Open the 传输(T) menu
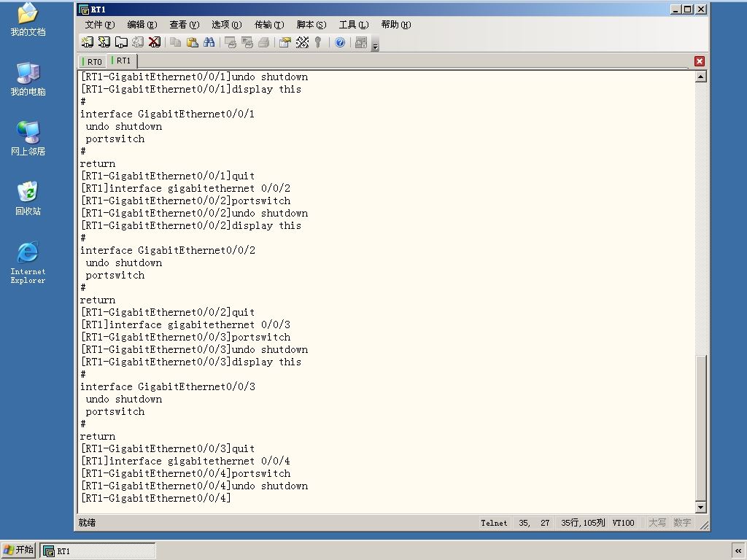This screenshot has width=747, height=560. pos(269,25)
